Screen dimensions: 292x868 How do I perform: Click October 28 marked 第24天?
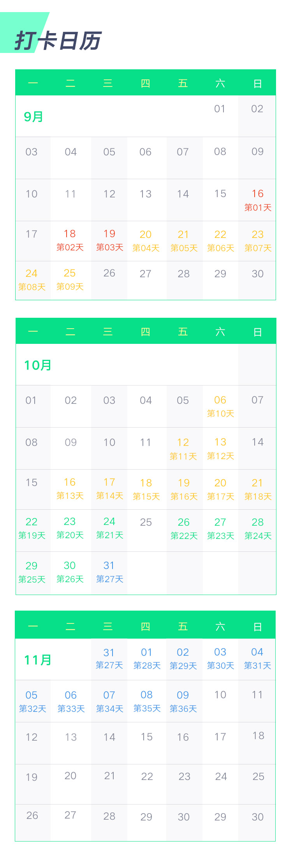point(257,528)
